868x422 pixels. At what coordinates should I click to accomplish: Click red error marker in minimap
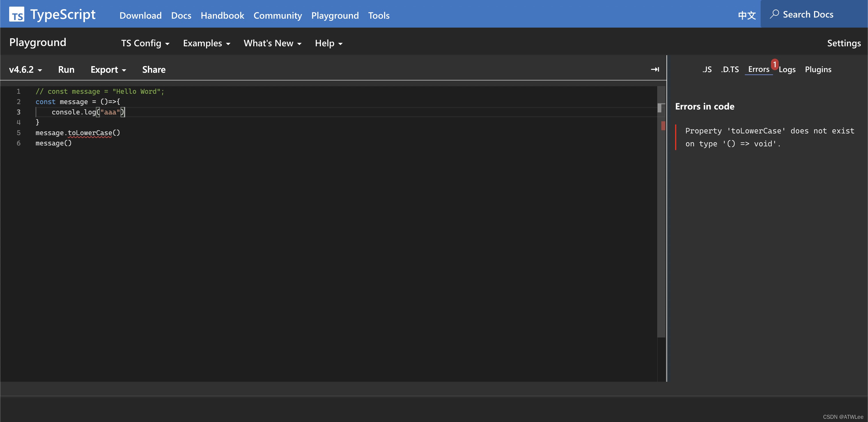[x=663, y=126]
